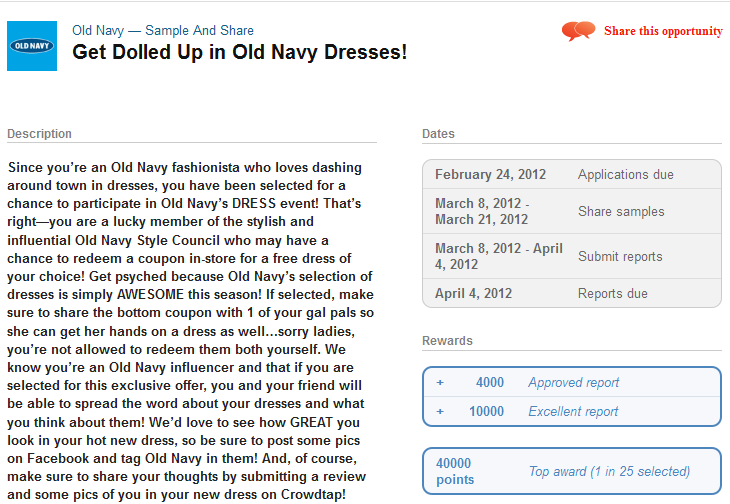The width and height of the screenshot is (730, 504).
Task: Click the 10000 points value
Action: pyautogui.click(x=486, y=411)
